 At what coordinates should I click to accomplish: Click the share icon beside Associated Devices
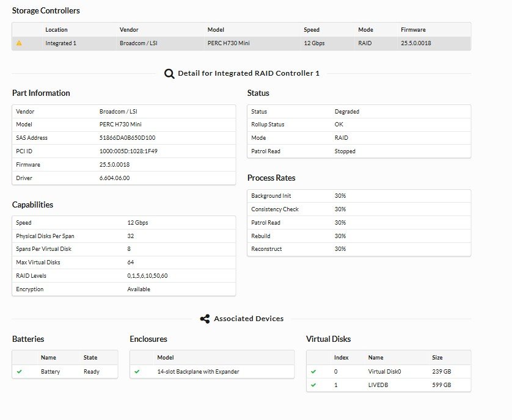205,319
